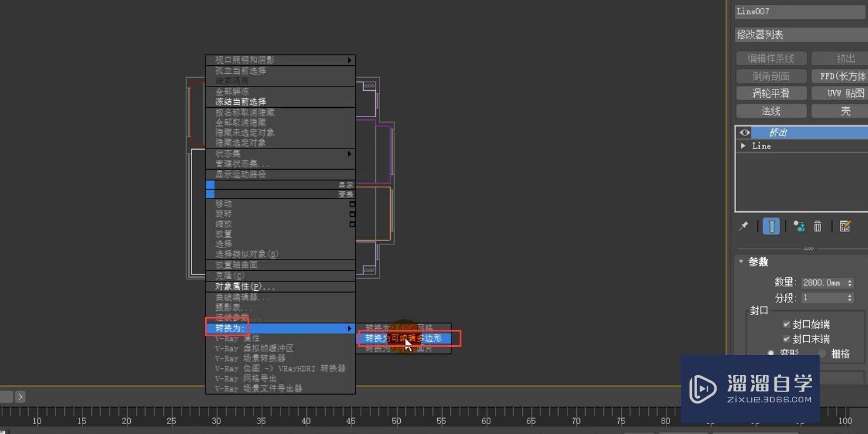This screenshot has width=868, height=434.
Task: Click make unique icon in stack toolbar
Action: pyautogui.click(x=799, y=226)
